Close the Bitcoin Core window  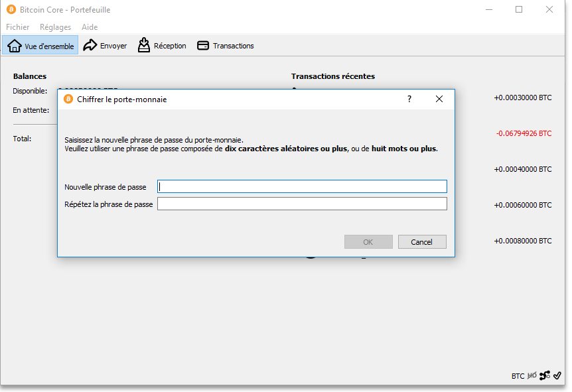tap(549, 9)
